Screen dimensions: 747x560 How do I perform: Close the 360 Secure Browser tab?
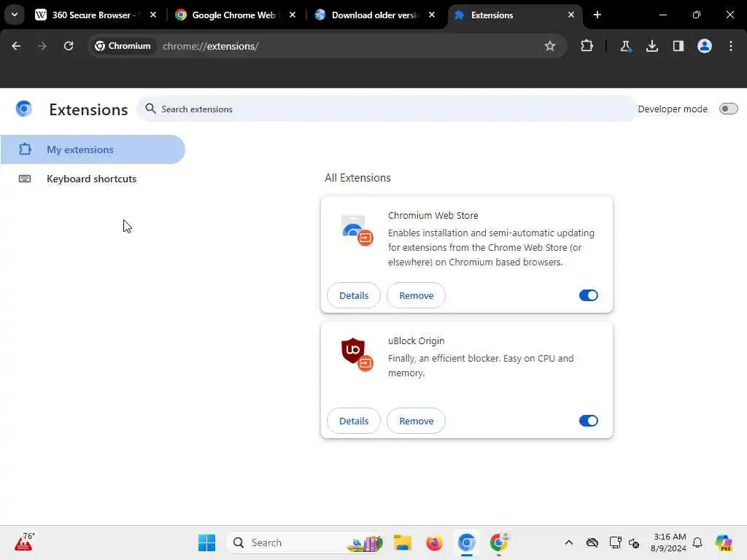click(153, 15)
